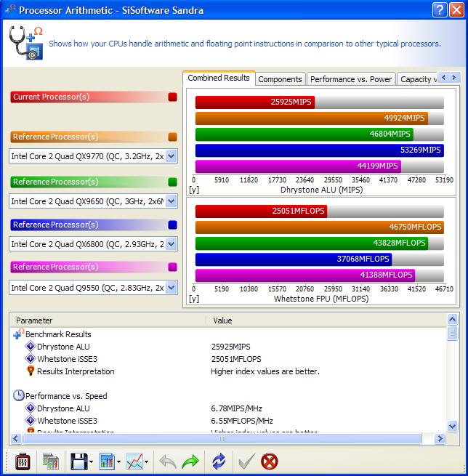
Task: Click the magenta 41388MFLOPS bar
Action: click(305, 275)
